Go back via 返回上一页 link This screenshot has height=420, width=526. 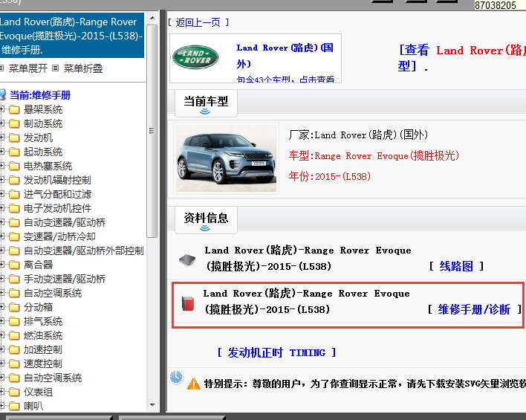pos(198,22)
